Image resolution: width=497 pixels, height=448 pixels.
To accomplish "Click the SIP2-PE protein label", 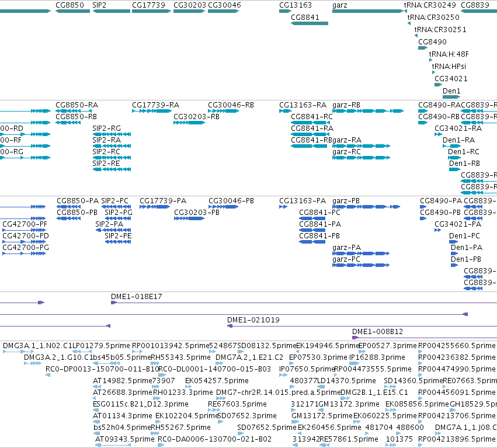I will point(118,236).
